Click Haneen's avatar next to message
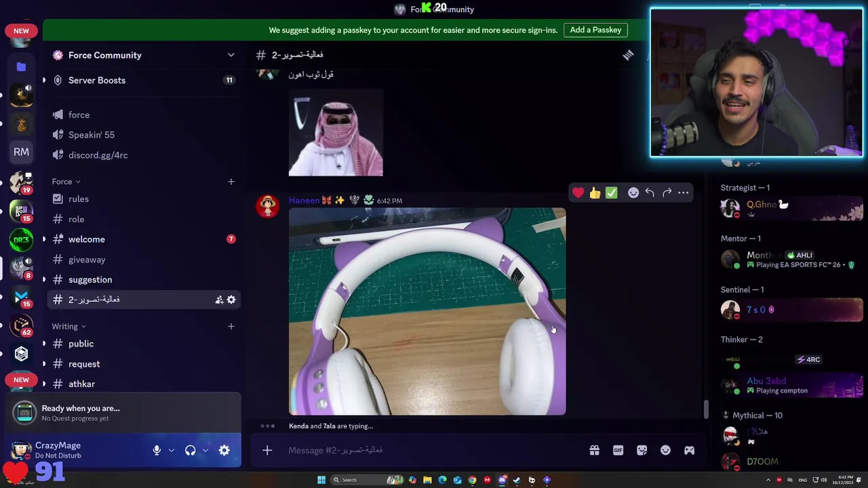This screenshot has height=488, width=868. coord(268,206)
